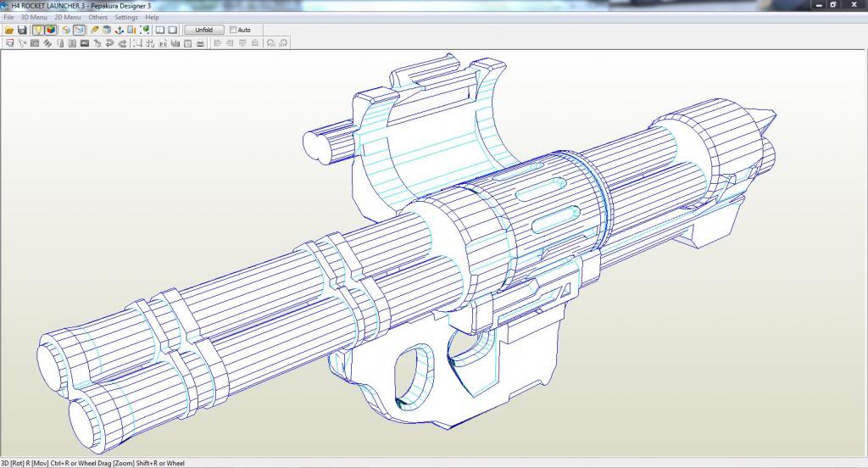Open the File menu

(8, 17)
